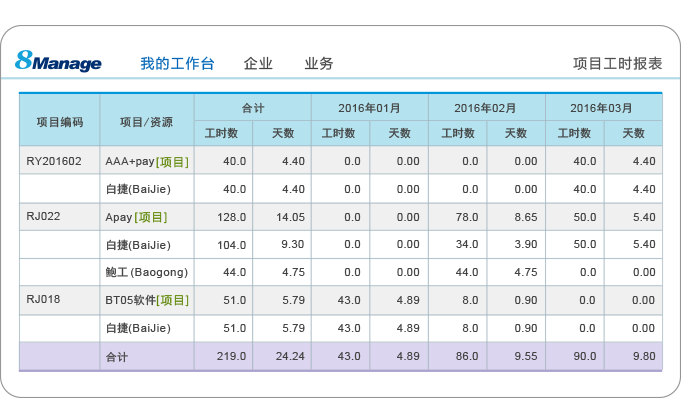Select project code RY201602

click(x=54, y=161)
